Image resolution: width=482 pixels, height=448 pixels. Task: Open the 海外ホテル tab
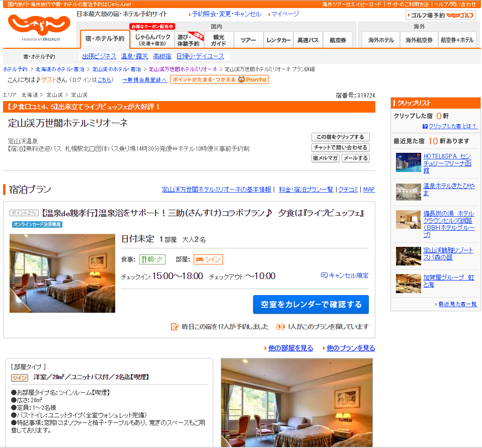pos(381,40)
